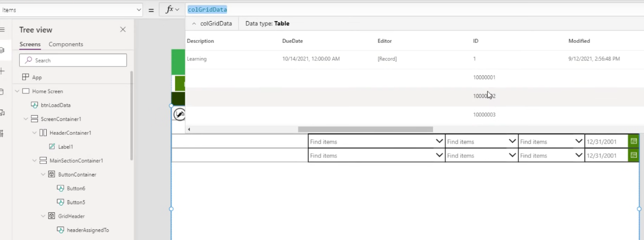
Task: Click the tree view Search field
Action: coord(73,60)
